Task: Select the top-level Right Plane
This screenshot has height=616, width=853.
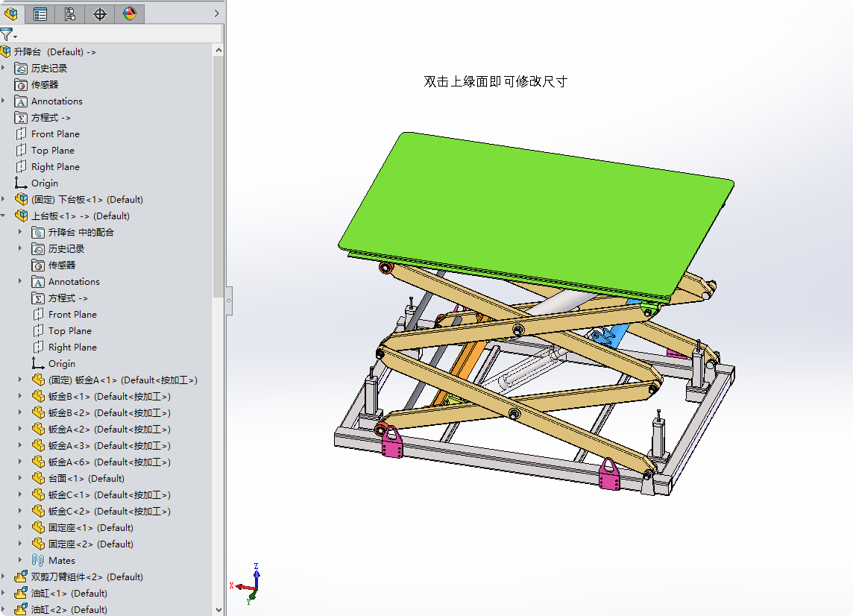Action: [55, 166]
